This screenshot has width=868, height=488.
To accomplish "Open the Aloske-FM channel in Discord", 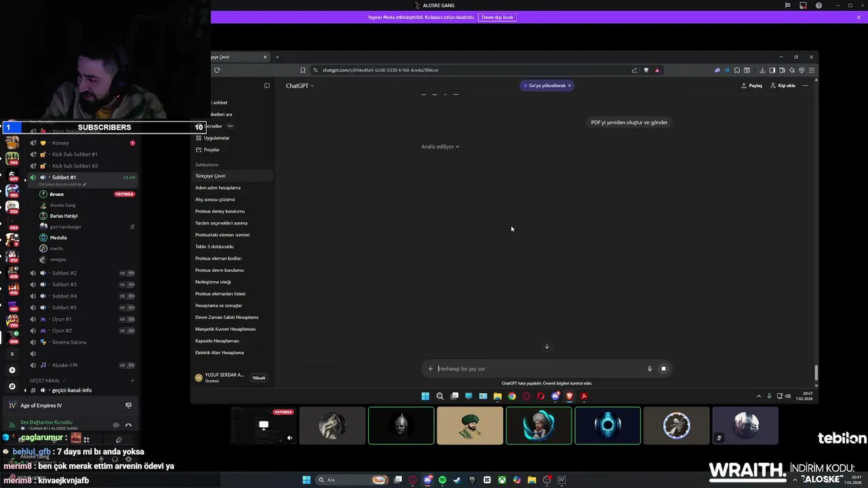I will tap(81, 365).
